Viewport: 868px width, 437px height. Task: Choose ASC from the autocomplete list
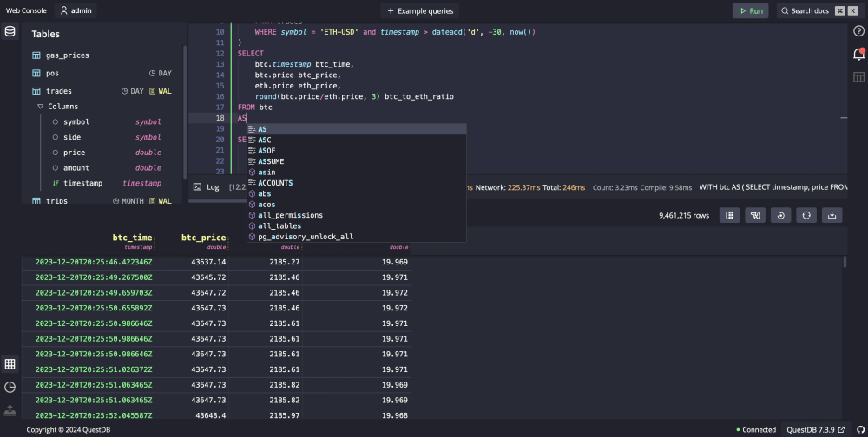point(357,140)
